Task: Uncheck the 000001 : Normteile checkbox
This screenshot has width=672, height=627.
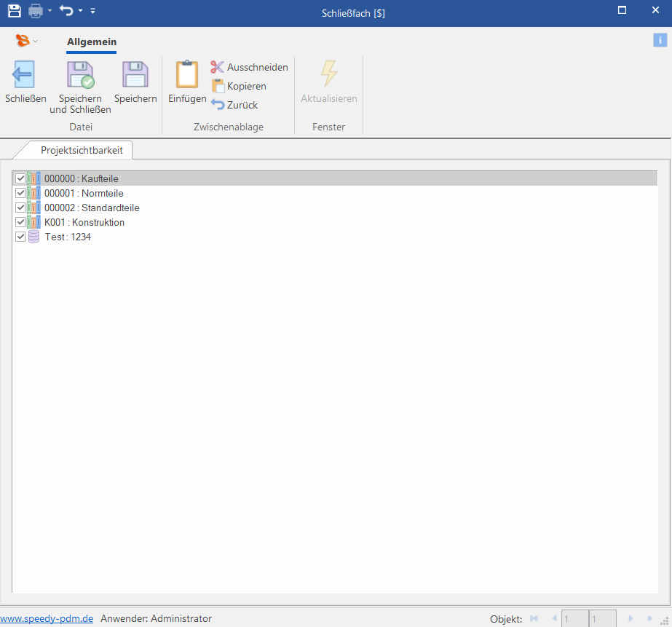Action: click(20, 193)
